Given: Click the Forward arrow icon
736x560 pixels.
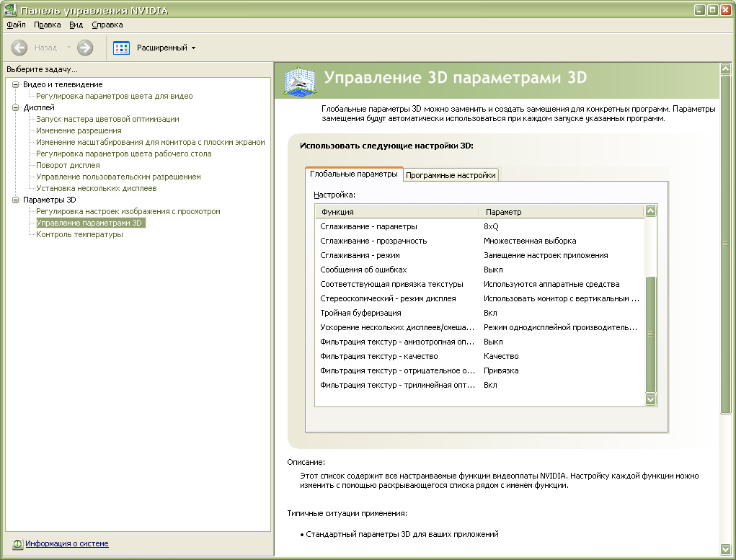Looking at the screenshot, I should click(x=85, y=48).
